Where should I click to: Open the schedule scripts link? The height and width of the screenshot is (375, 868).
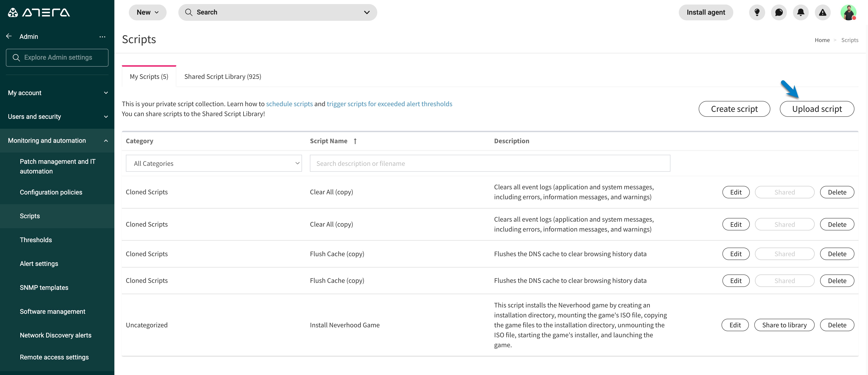point(289,104)
